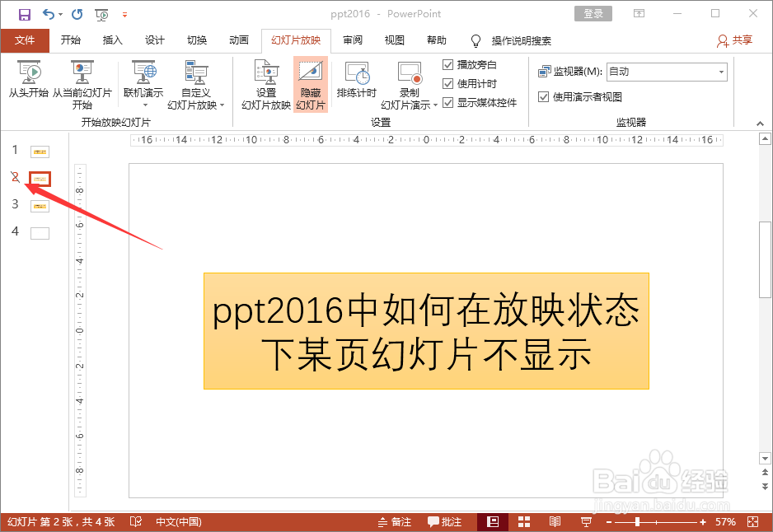Open the 帮助 tab
Screen dimensions: 773x532
click(436, 40)
